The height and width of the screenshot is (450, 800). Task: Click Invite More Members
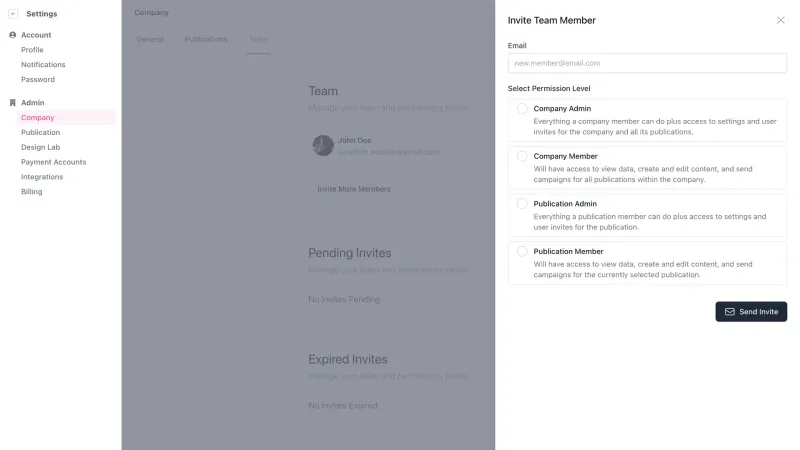[x=354, y=189]
